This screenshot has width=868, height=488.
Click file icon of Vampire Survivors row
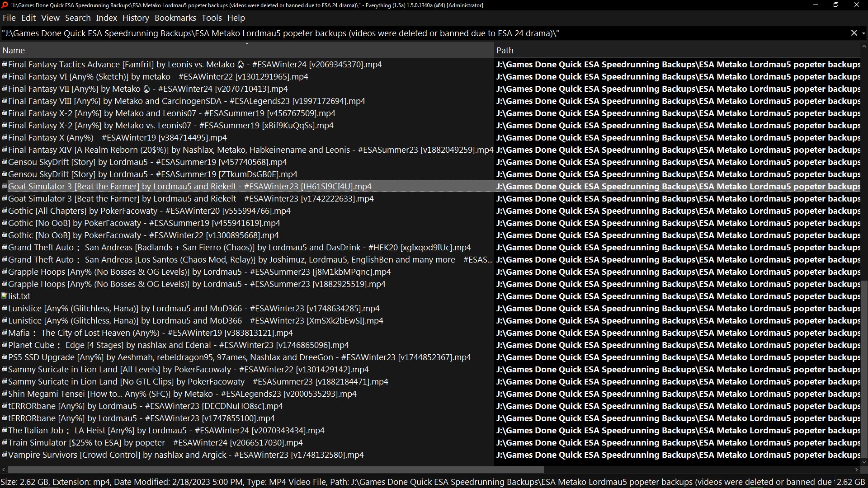pos(5,455)
